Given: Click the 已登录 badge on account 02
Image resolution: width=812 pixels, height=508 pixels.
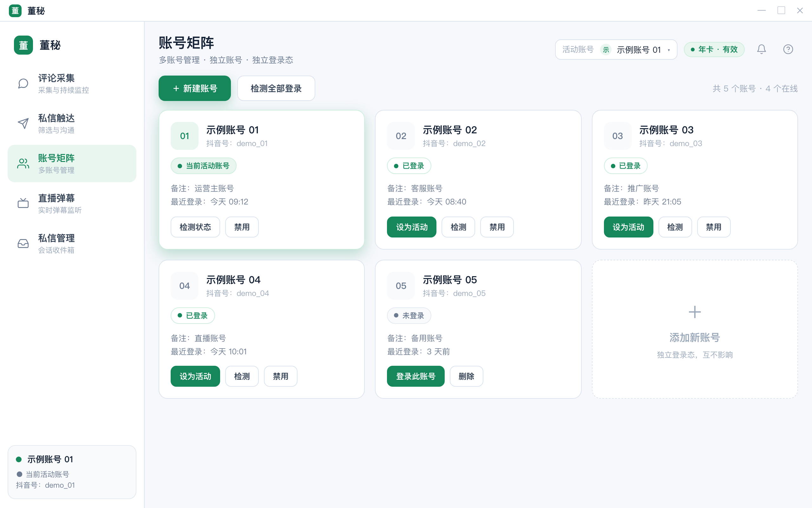Looking at the screenshot, I should pos(409,166).
